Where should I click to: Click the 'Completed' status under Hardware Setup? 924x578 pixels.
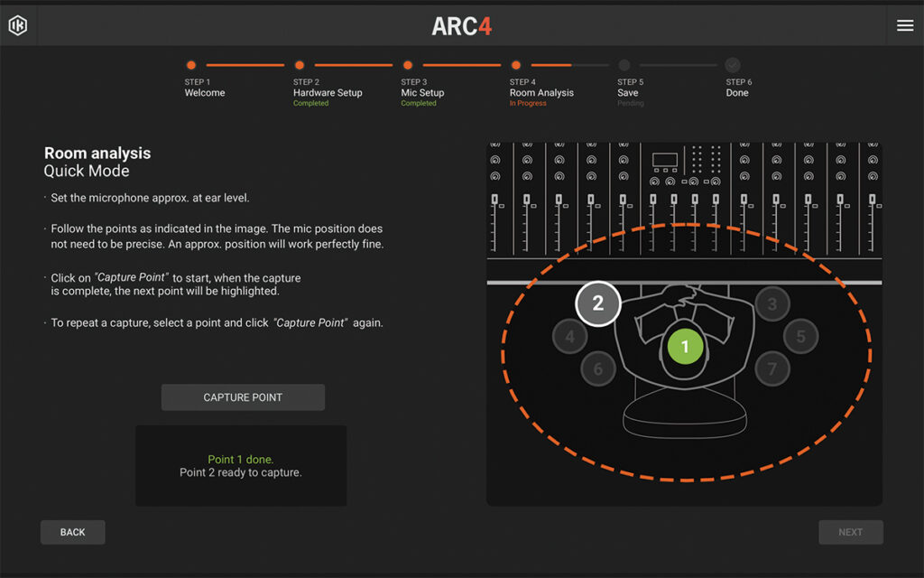point(311,103)
